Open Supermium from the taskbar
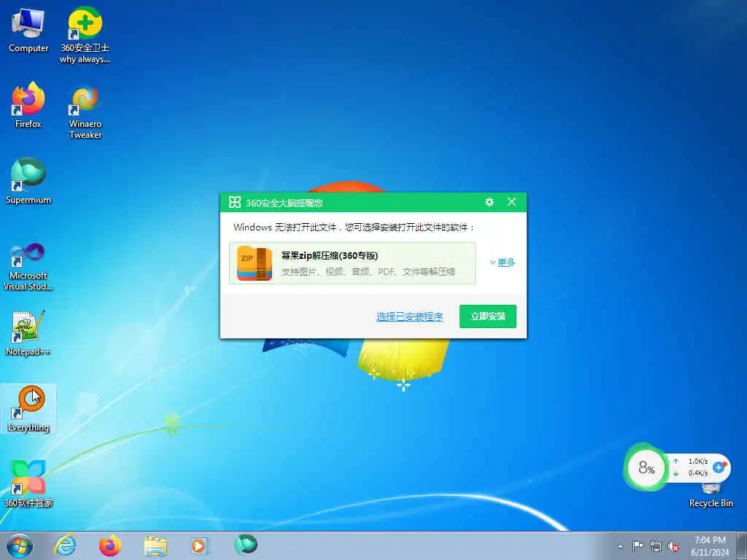 246,545
